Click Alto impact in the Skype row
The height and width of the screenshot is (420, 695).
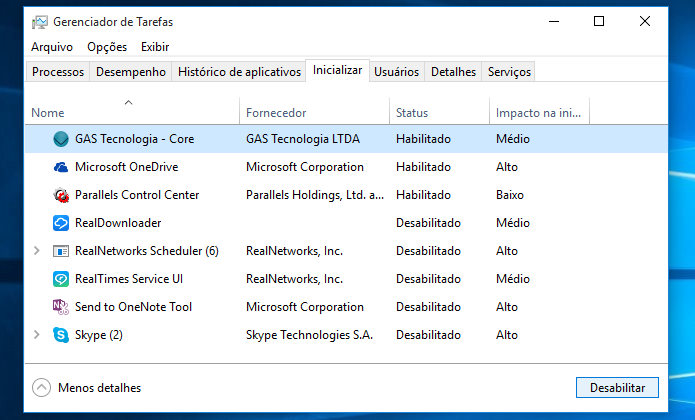[x=507, y=335]
